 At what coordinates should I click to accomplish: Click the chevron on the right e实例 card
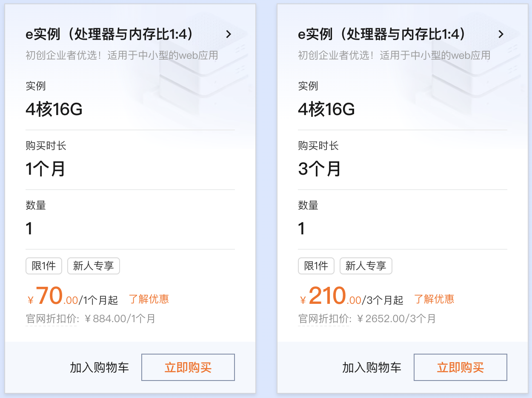coord(501,35)
